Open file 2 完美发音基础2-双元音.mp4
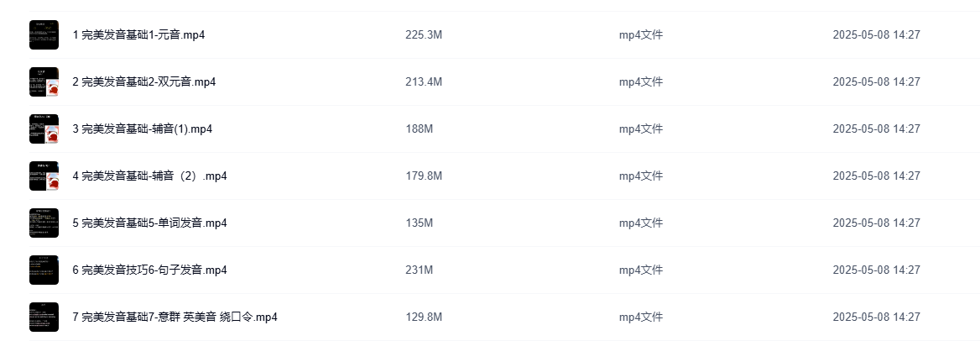 coord(144,82)
